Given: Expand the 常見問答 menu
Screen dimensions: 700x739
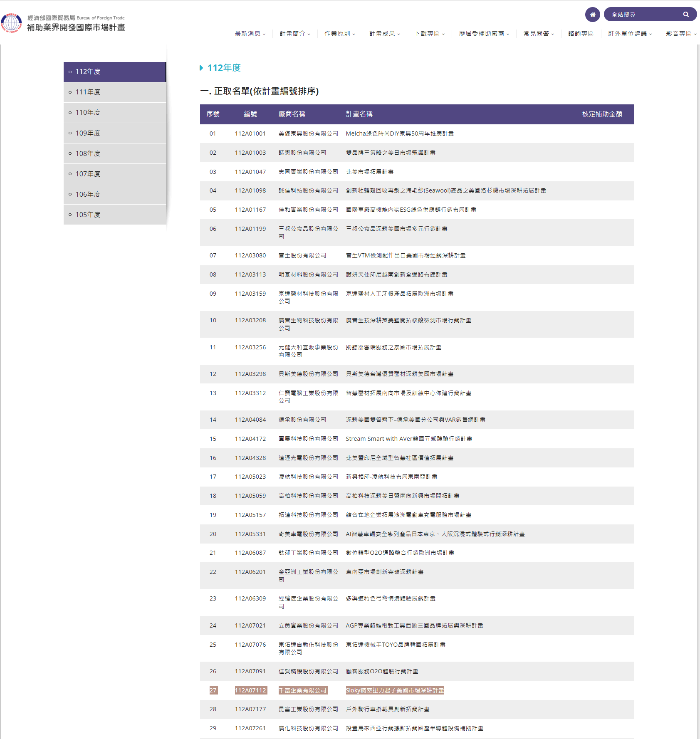Looking at the screenshot, I should click(x=539, y=34).
